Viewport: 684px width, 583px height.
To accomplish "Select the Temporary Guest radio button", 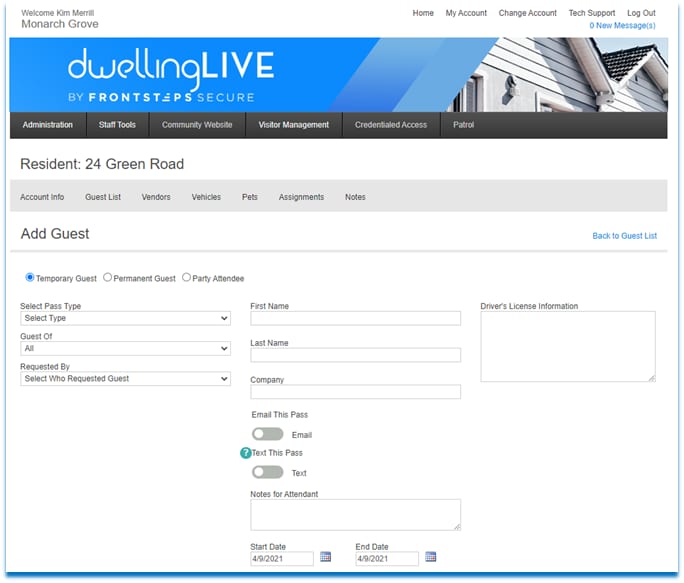I will click(x=30, y=278).
